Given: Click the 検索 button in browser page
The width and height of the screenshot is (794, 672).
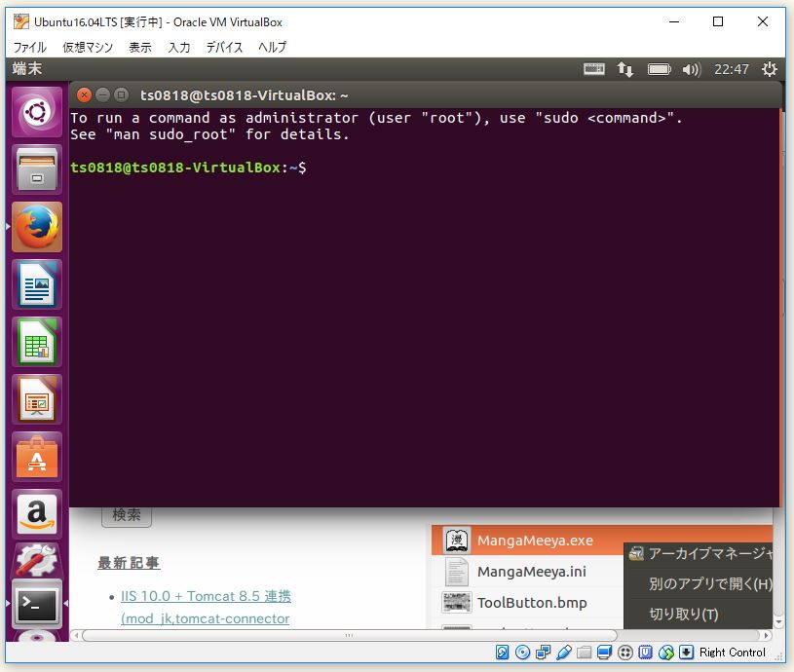Looking at the screenshot, I should [x=127, y=515].
